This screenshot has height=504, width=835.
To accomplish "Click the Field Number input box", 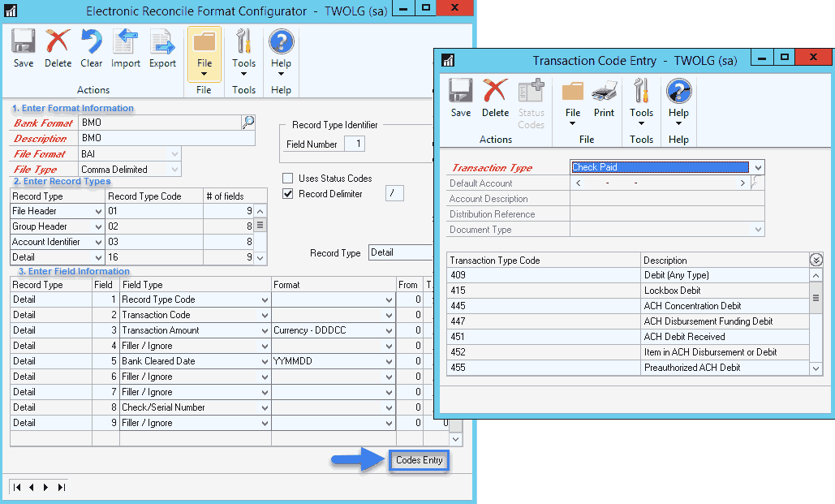I will pos(354,144).
